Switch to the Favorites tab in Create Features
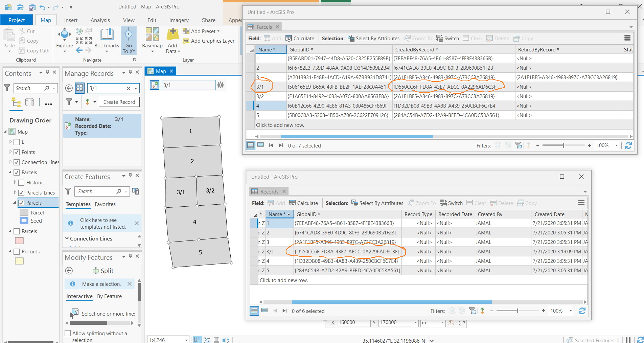 click(105, 204)
